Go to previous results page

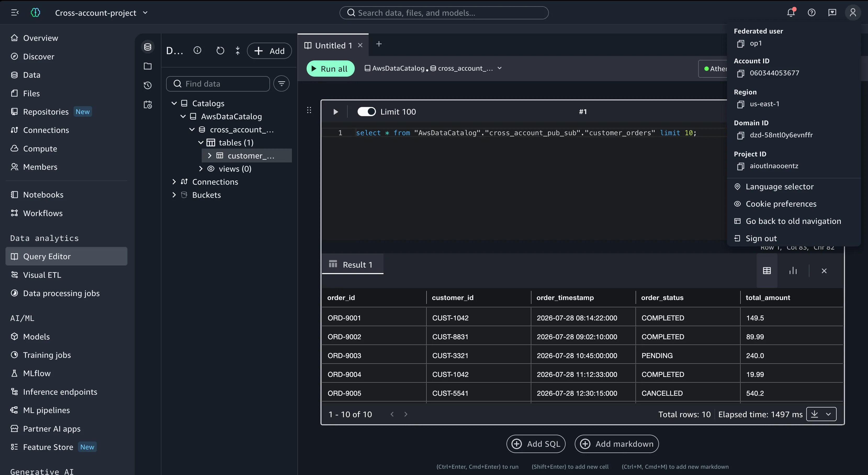pyautogui.click(x=392, y=414)
